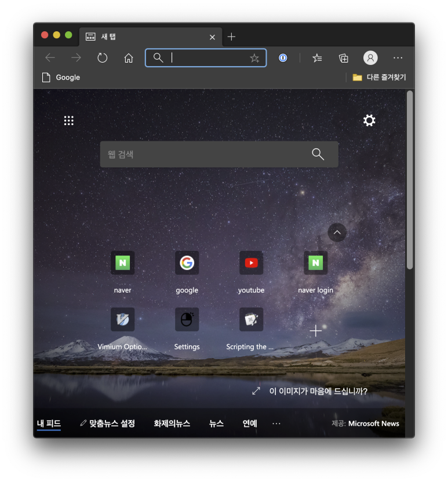Add this page to favorites star

click(x=254, y=58)
